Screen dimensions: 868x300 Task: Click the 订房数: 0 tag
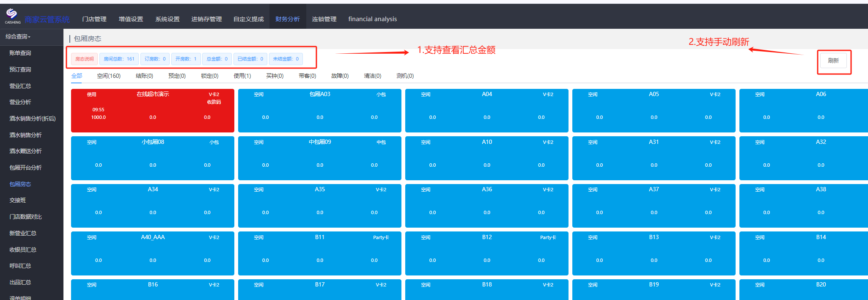click(x=155, y=59)
